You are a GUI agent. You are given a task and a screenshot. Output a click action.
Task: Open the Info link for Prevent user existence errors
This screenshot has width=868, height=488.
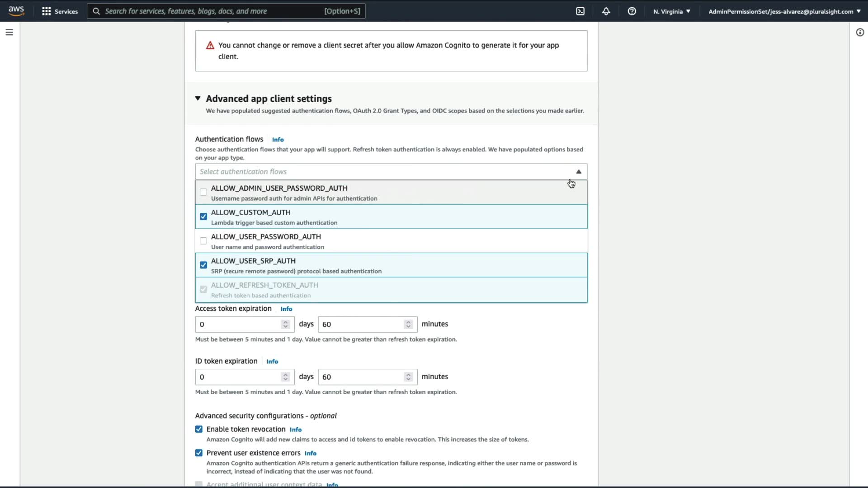click(x=310, y=453)
